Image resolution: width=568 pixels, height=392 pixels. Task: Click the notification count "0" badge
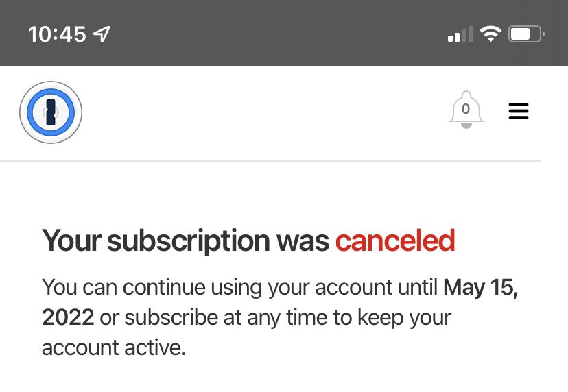(466, 108)
